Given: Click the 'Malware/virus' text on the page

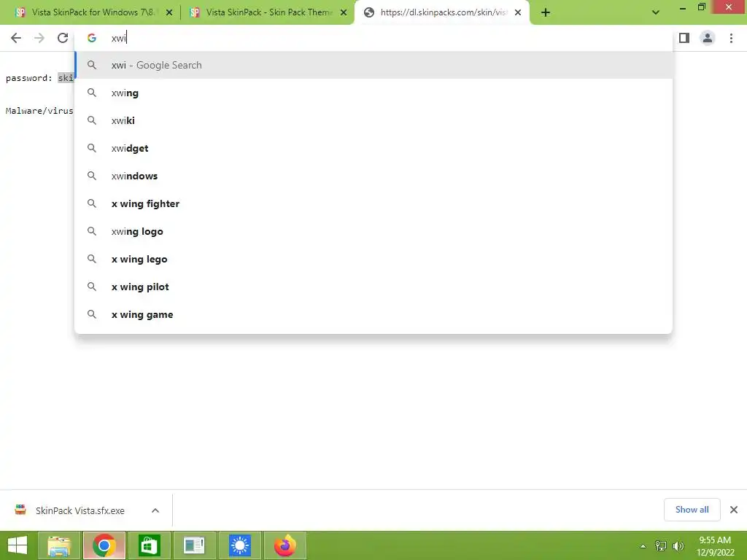Looking at the screenshot, I should (x=39, y=111).
